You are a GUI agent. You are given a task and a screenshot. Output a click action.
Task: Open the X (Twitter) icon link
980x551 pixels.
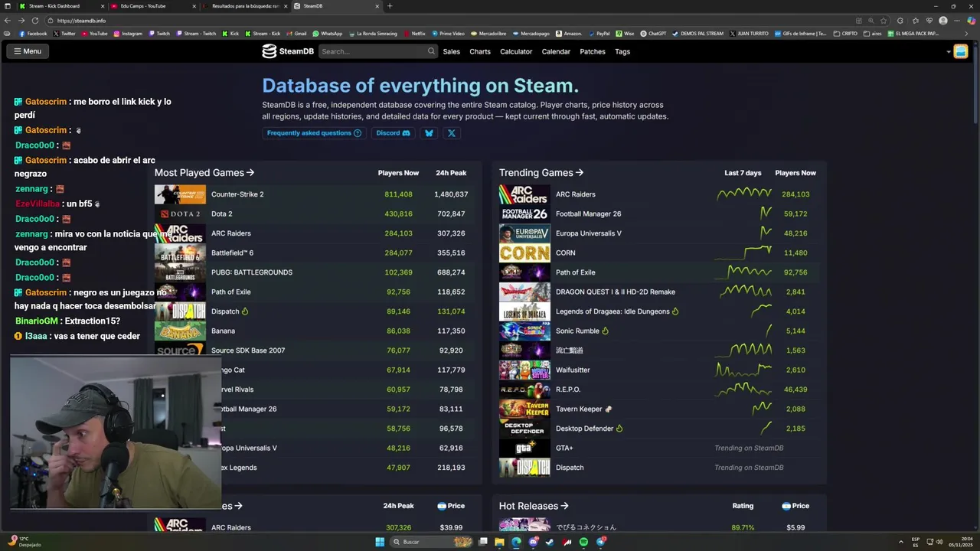(x=452, y=133)
